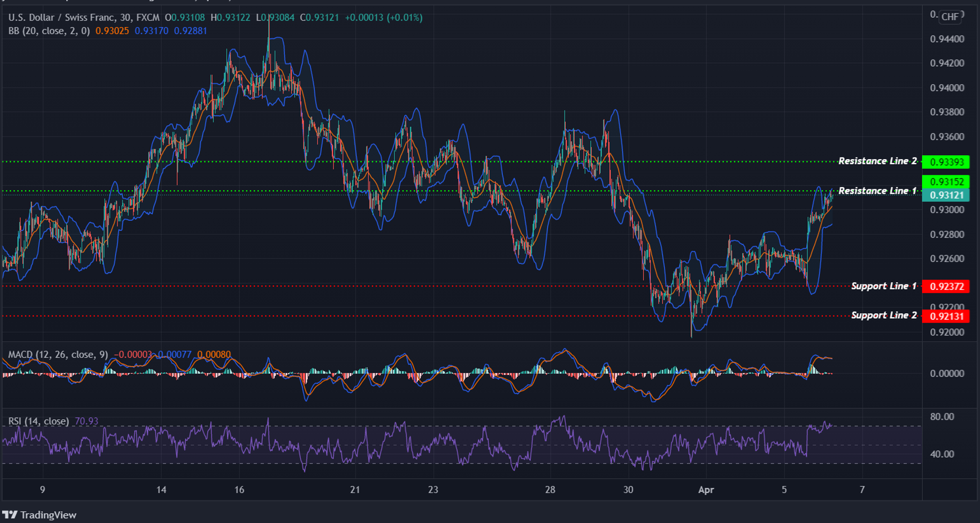980x523 pixels.
Task: Click the 0.94400 price axis label
Action: pos(947,39)
